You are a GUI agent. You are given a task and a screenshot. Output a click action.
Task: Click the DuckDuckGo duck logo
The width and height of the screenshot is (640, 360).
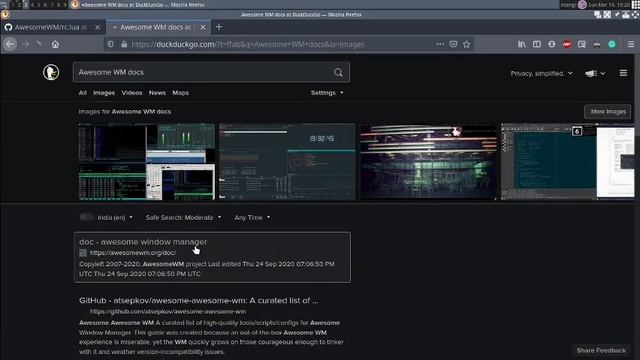(x=51, y=73)
